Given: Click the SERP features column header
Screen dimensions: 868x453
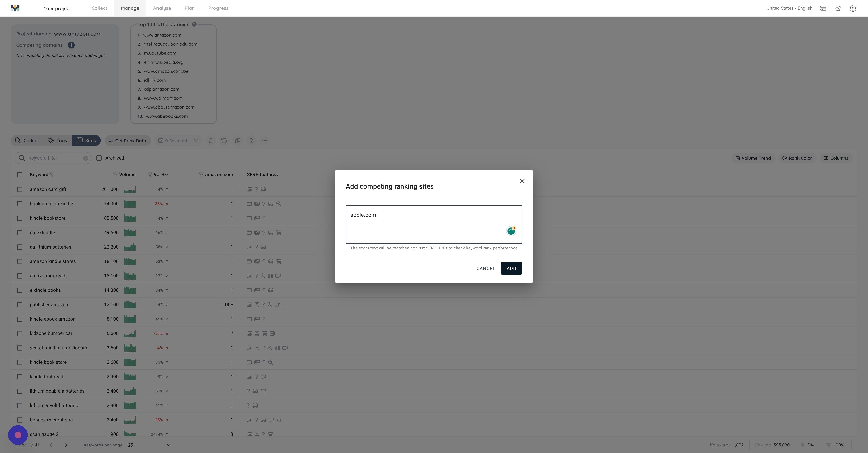Looking at the screenshot, I should point(262,175).
